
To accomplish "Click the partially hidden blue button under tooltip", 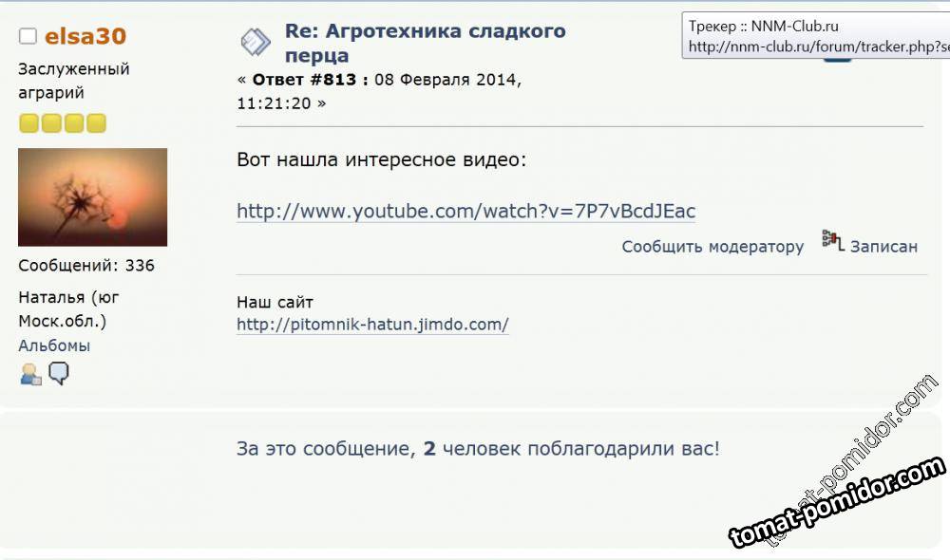I will (x=837, y=60).
